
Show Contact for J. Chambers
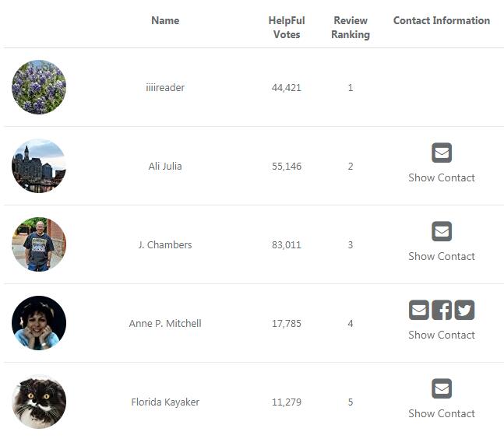tap(442, 256)
